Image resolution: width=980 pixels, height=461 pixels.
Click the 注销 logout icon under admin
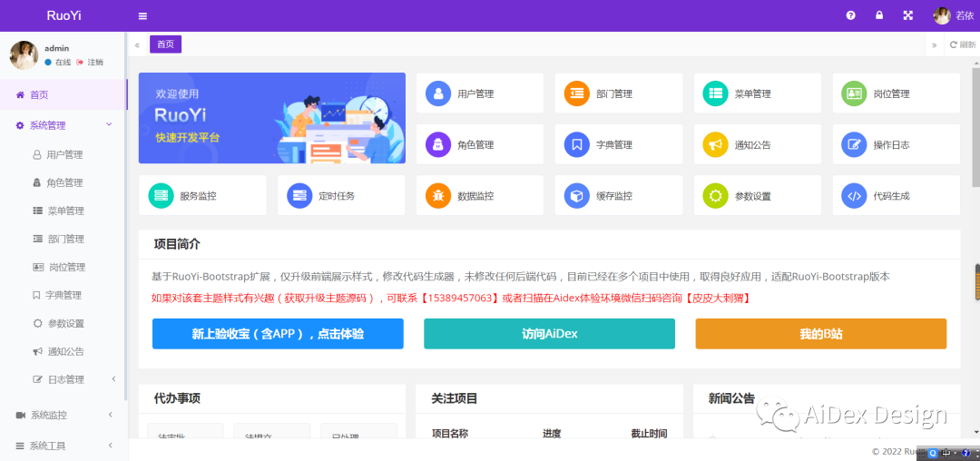(80, 63)
